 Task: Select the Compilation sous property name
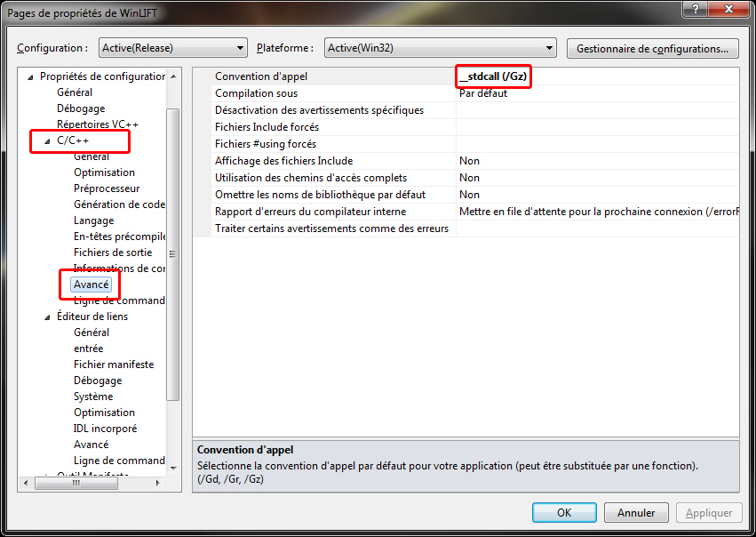click(x=256, y=93)
